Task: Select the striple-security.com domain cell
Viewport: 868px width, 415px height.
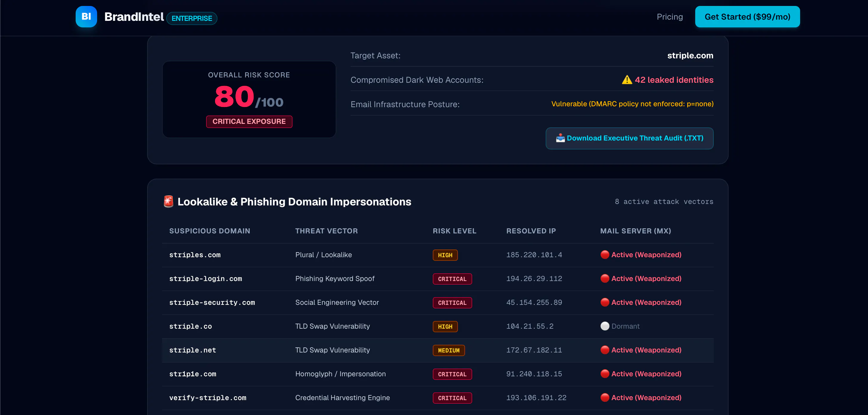Action: (212, 303)
